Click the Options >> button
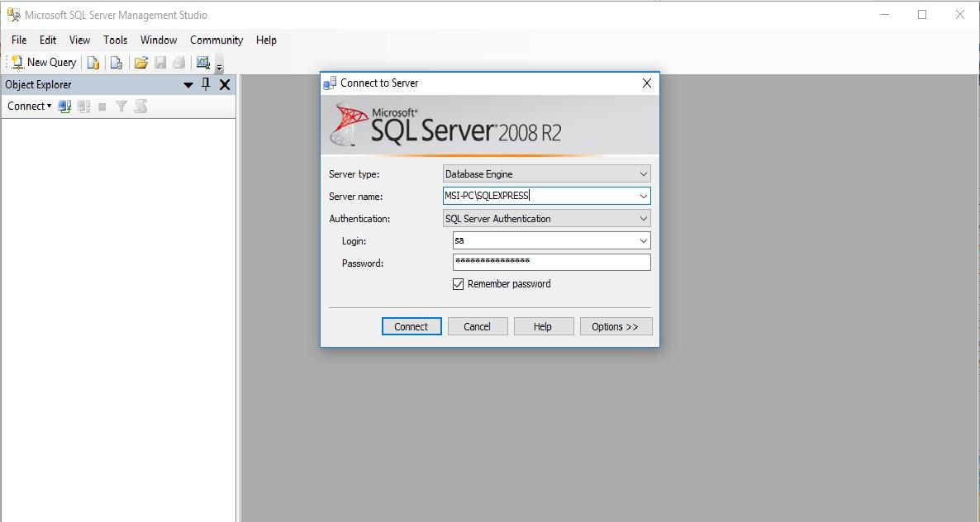 point(616,326)
